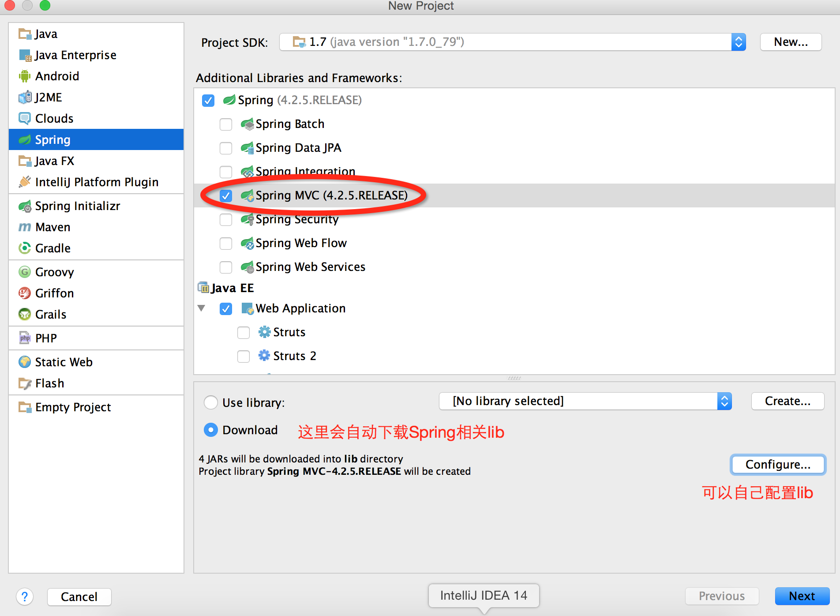This screenshot has width=840, height=616.
Task: Select Gradle project type label
Action: [53, 248]
